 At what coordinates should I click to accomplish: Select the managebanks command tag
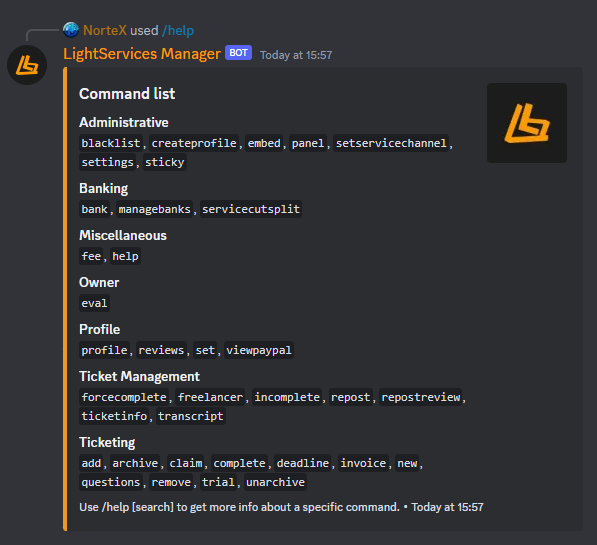tap(155, 209)
